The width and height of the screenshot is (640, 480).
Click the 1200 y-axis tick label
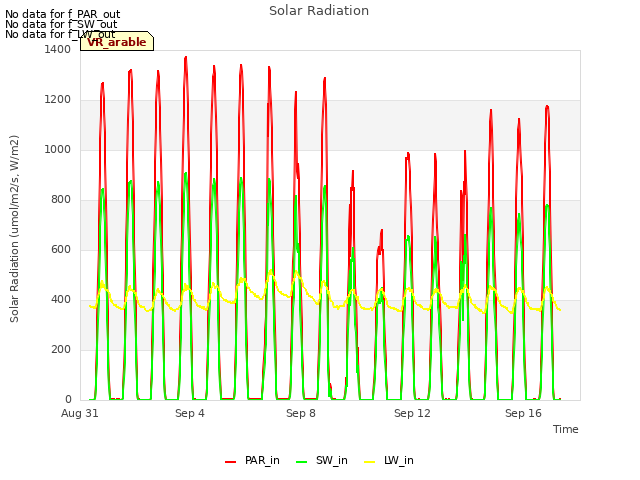[x=58, y=100]
